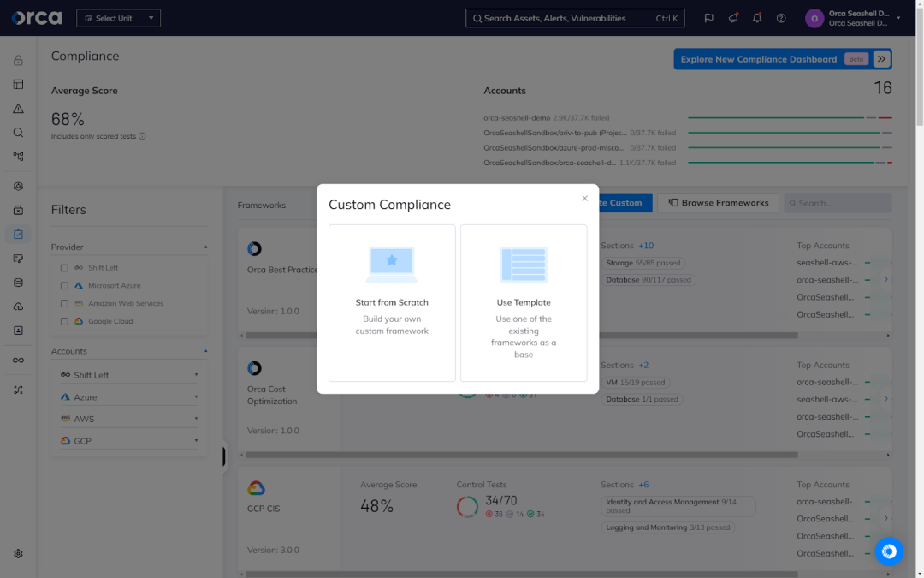This screenshot has height=578, width=924.
Task: Click the GCP CIS framework name
Action: (x=264, y=509)
